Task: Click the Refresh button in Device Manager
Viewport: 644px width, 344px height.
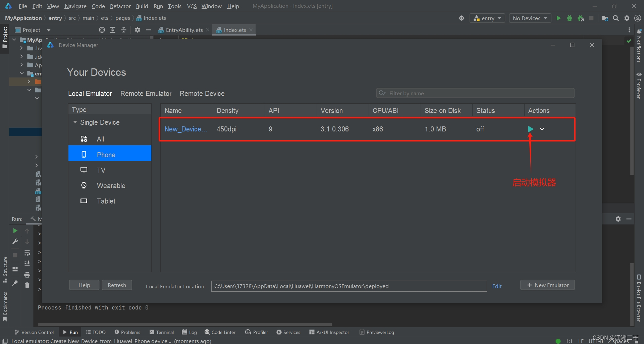Action: (117, 285)
